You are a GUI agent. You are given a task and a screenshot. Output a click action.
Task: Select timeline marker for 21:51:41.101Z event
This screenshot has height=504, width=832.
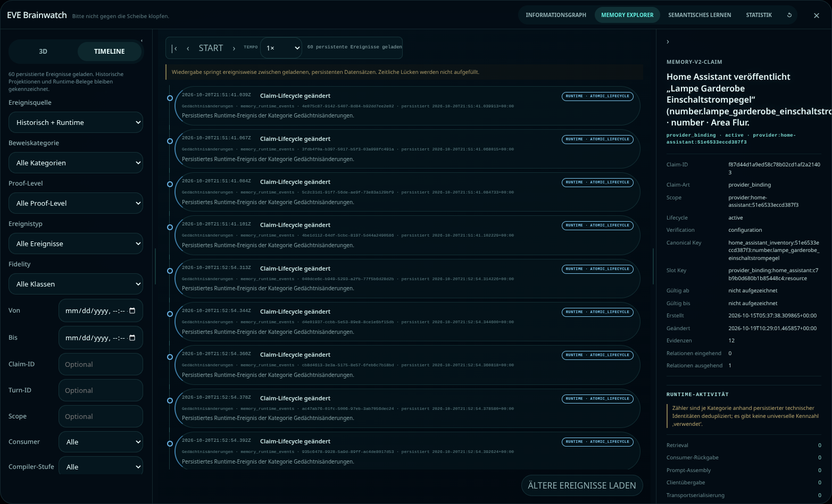(x=170, y=227)
